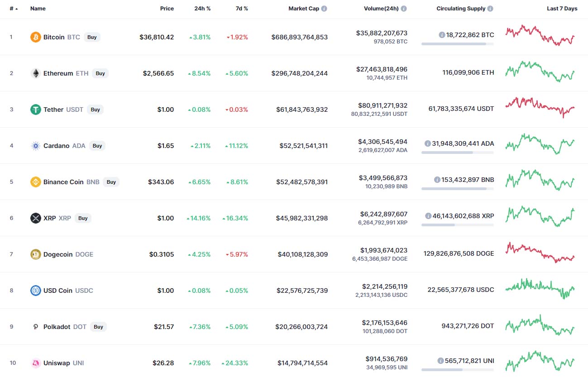
Task: Open Tether 7-day sparkline chart
Action: point(540,108)
